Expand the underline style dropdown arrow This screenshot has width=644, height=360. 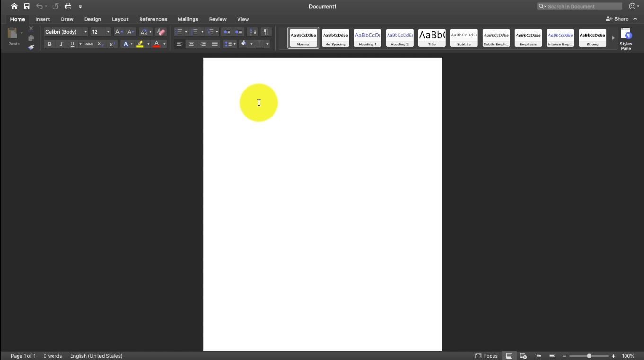tap(80, 44)
